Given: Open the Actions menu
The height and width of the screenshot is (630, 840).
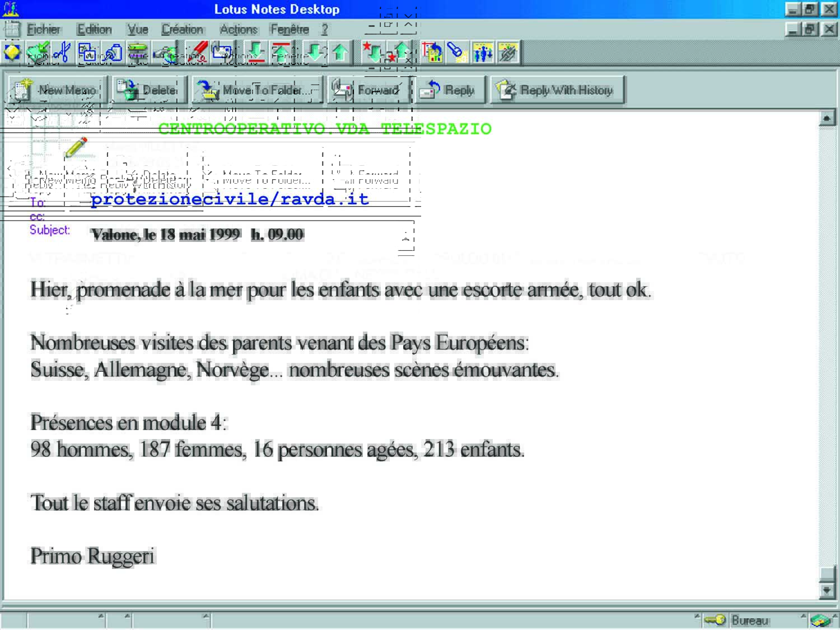Looking at the screenshot, I should [238, 29].
